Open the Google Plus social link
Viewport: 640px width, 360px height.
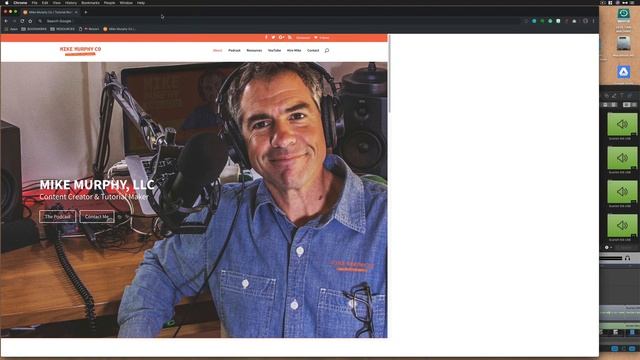click(x=282, y=37)
